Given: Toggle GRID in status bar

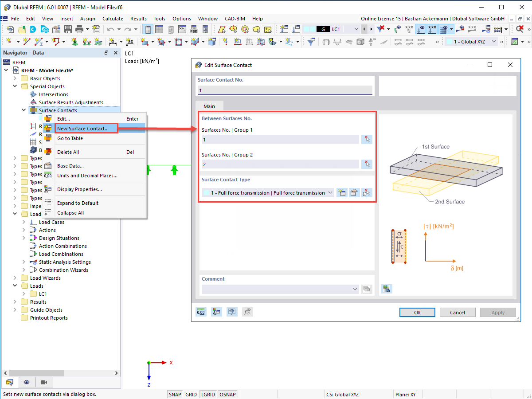Looking at the screenshot, I should pyautogui.click(x=191, y=394).
